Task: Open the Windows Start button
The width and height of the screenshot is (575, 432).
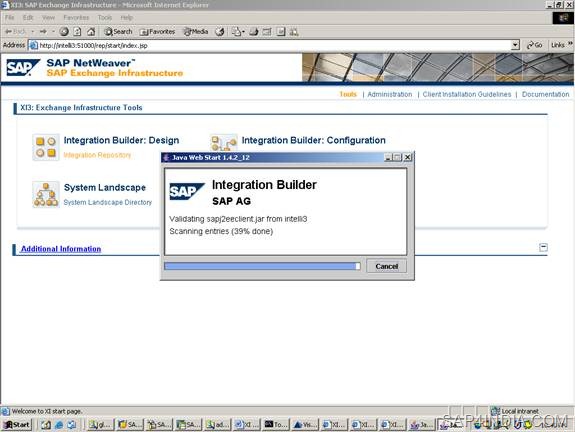Action: click(17, 425)
